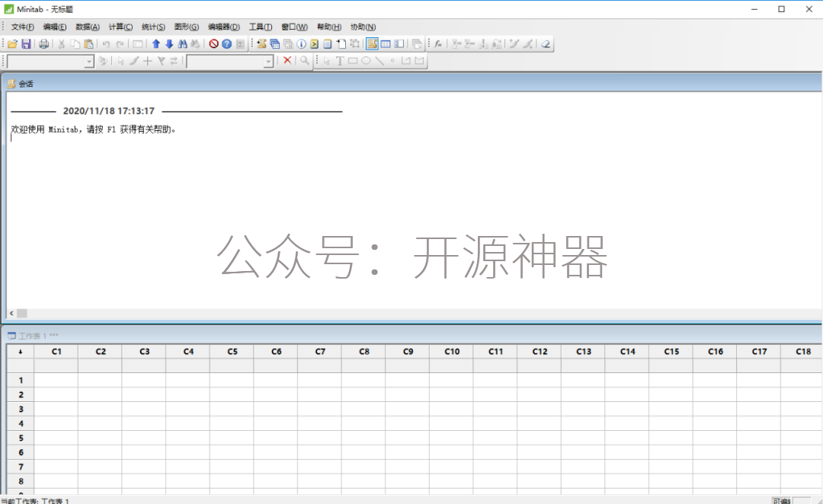Open the 编辑(E) menu
The image size is (823, 504).
click(55, 27)
